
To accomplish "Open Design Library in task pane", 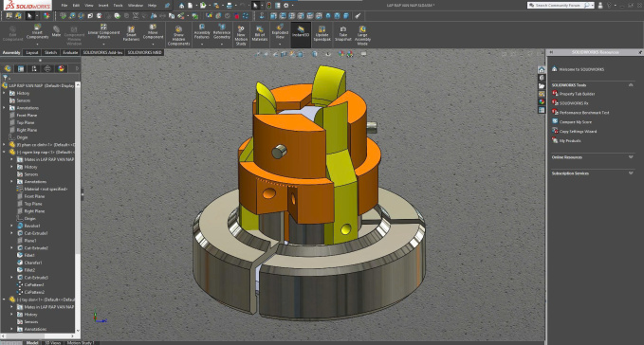I will point(542,78).
